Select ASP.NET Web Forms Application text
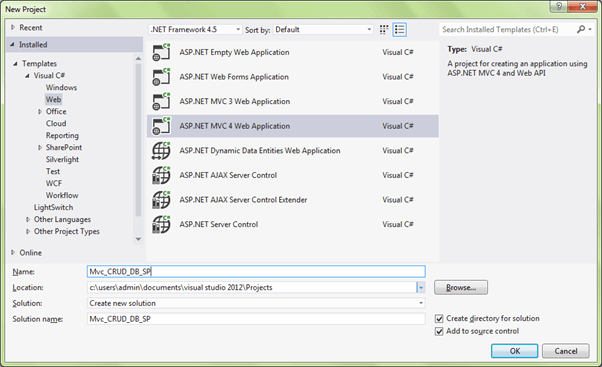602x367 pixels. point(234,77)
